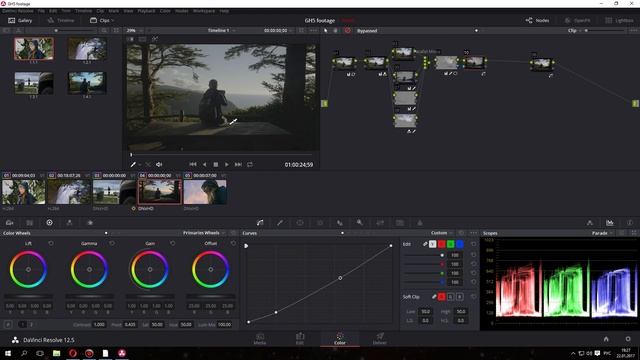The image size is (640, 360).
Task: Open the Custom curves mode dropdown
Action: point(442,233)
